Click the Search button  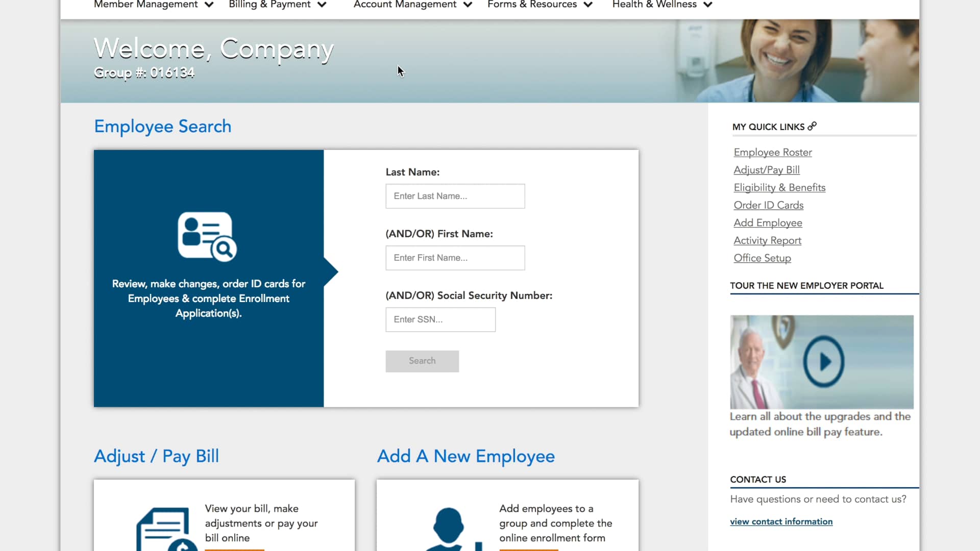(x=422, y=361)
